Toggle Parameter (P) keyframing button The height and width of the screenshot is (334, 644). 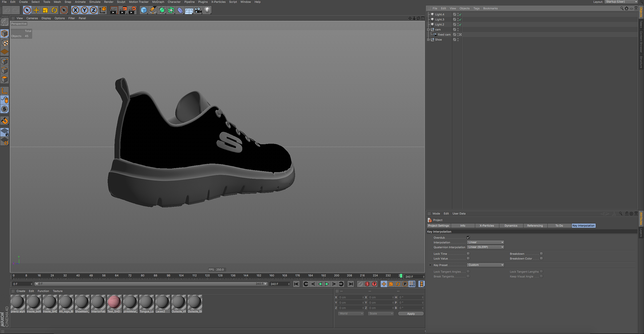tap(405, 284)
